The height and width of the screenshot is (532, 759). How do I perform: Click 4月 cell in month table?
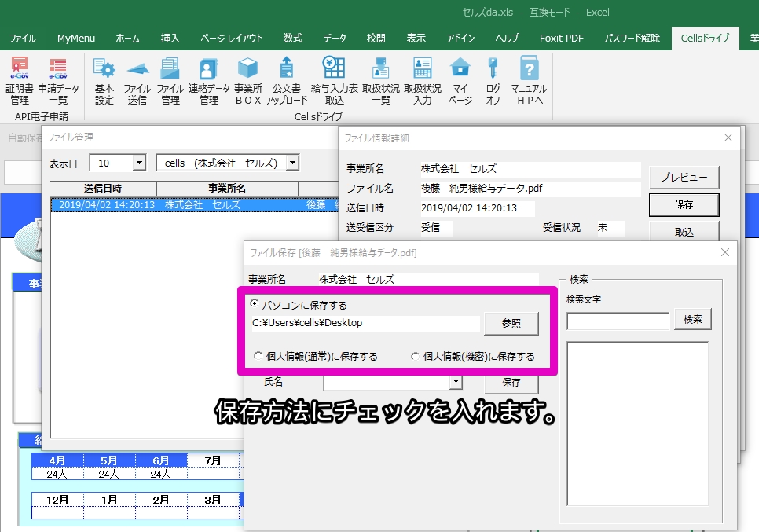(57, 460)
